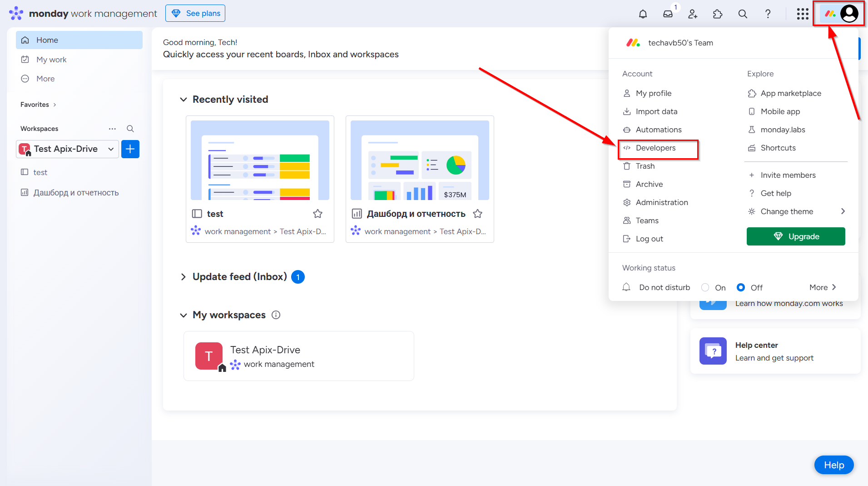Expand the Update feed (Inbox) section
Image resolution: width=868 pixels, height=486 pixels.
184,277
